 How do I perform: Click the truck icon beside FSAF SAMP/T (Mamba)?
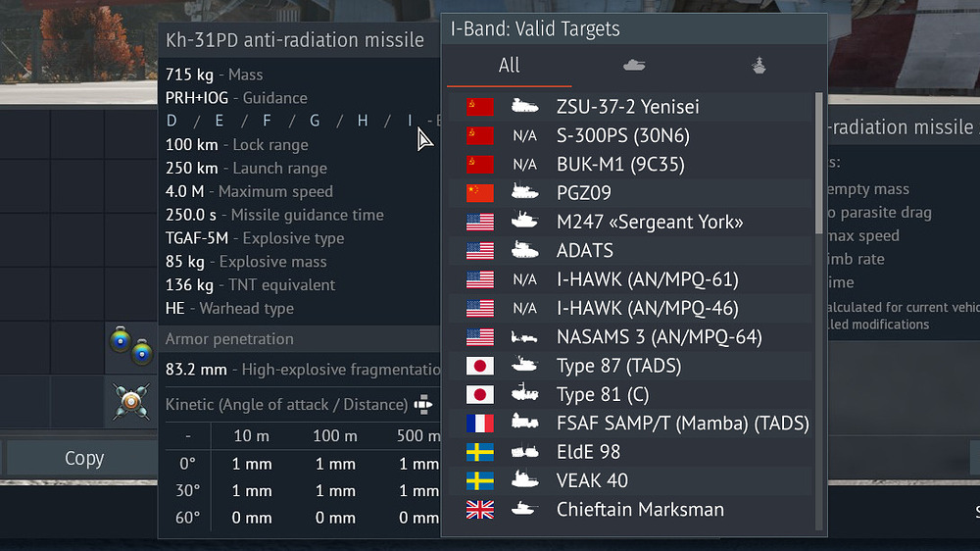coord(524,423)
